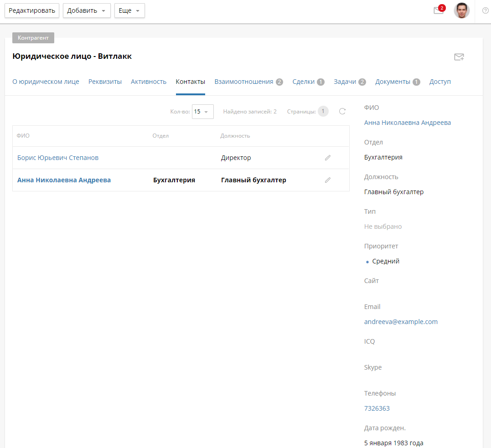
Task: Open the Кол-во records per page selector
Action: [x=202, y=112]
